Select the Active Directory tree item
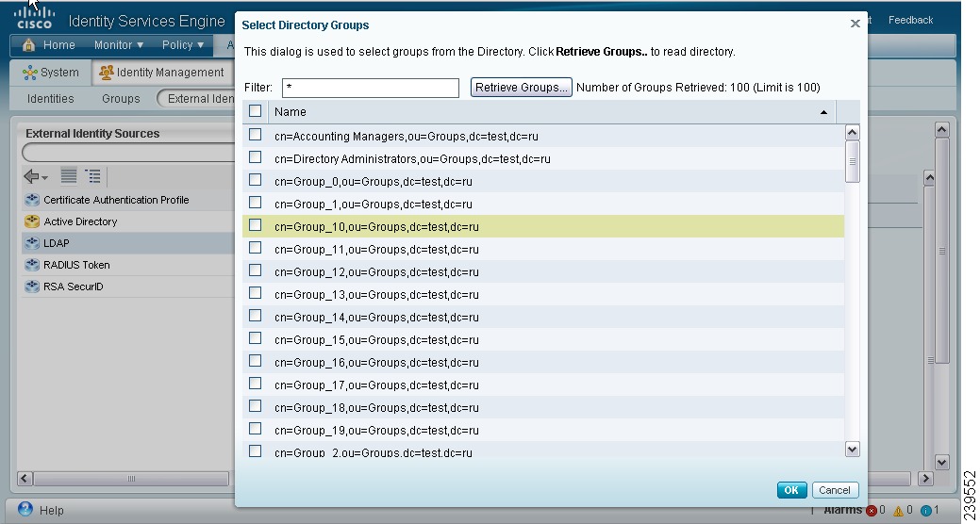 (x=80, y=221)
